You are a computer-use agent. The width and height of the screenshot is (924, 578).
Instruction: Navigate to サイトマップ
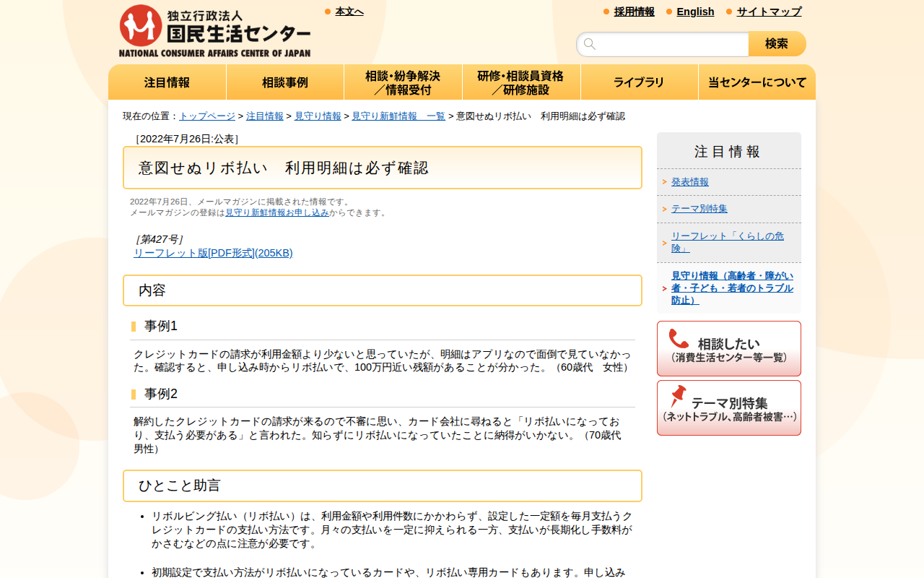767,12
